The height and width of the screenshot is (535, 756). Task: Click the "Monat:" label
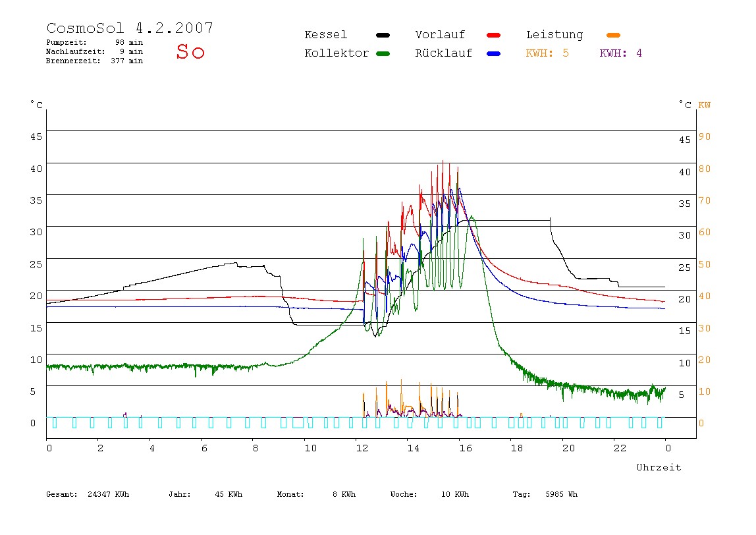[290, 494]
